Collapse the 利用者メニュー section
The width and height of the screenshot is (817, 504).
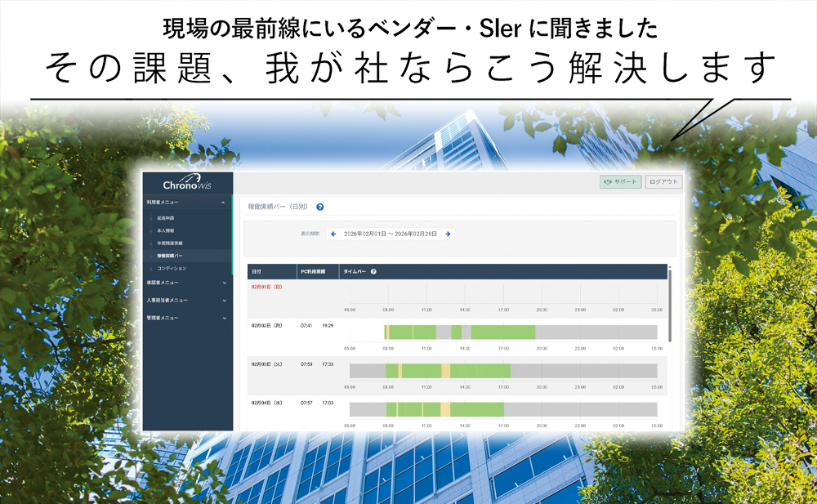click(187, 203)
